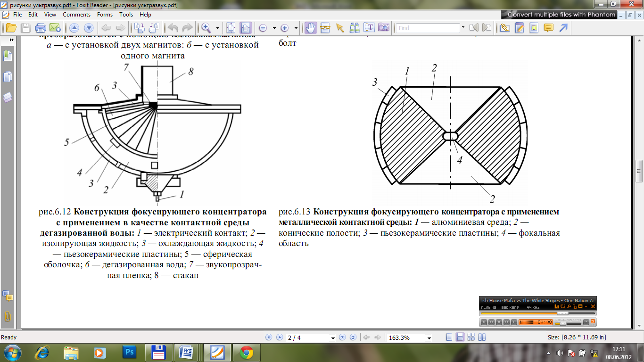Jump to last page in status bar
Image resolution: width=644 pixels, height=362 pixels.
click(353, 337)
